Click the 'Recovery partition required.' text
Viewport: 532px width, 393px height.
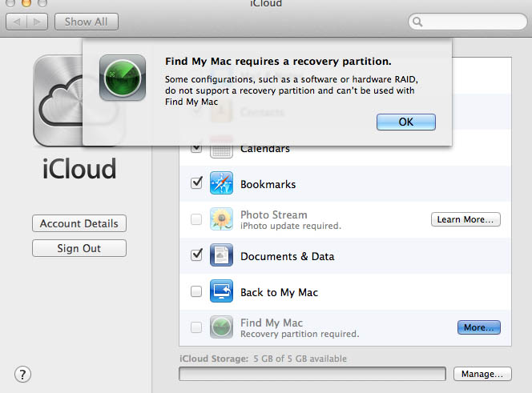click(300, 334)
